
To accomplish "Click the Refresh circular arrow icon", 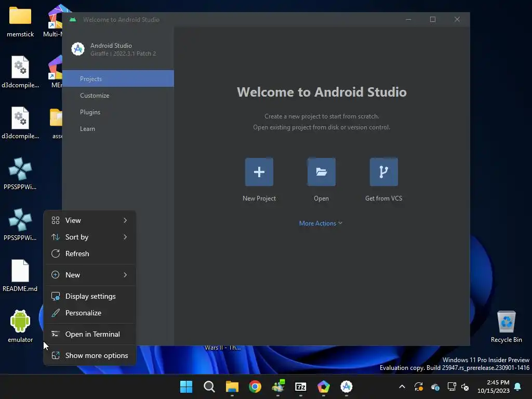I will 55,254.
